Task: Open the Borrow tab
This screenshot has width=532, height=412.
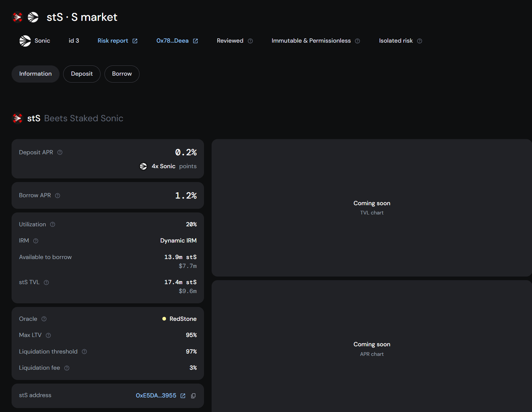Action: tap(122, 74)
